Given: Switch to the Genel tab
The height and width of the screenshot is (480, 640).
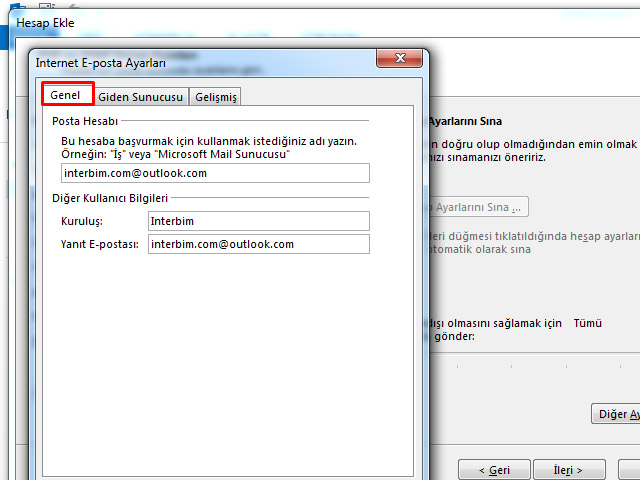Looking at the screenshot, I should point(66,96).
